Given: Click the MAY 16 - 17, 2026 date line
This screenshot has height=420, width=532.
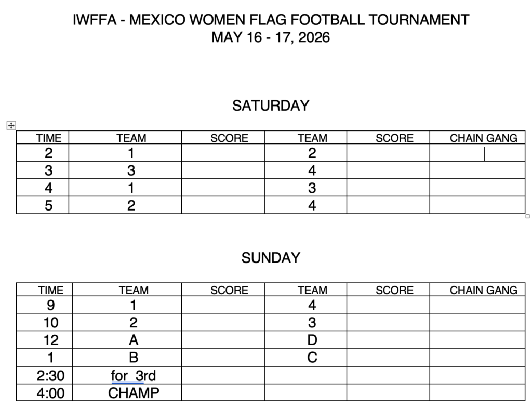Looking at the screenshot, I should [x=271, y=37].
